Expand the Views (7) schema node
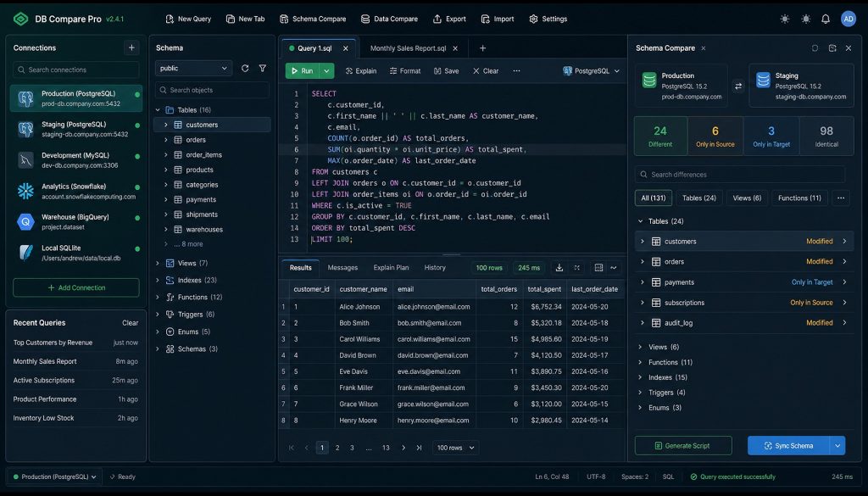The width and height of the screenshot is (868, 496). pos(158,263)
